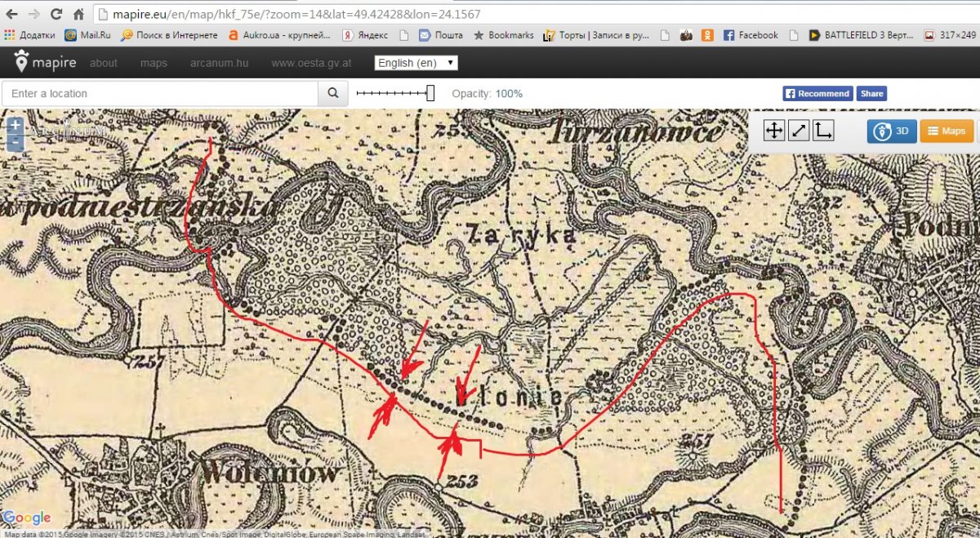Go forward with the browser forward arrow
This screenshot has width=980, height=538.
click(33, 14)
